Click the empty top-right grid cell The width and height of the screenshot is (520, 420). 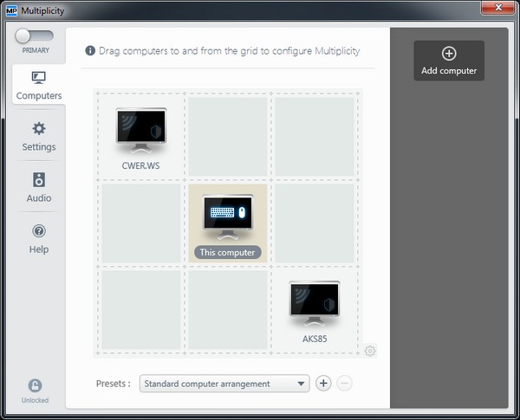314,136
